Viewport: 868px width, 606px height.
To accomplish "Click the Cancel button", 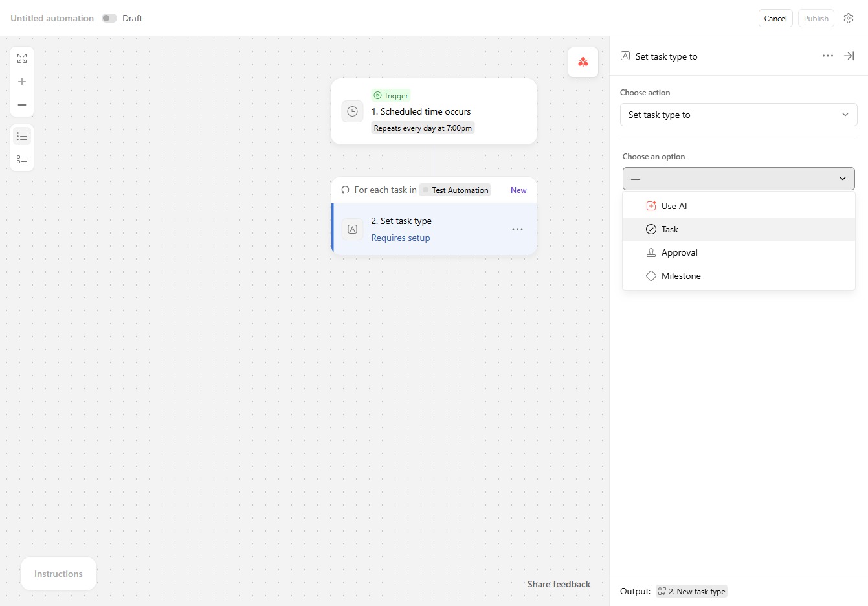I will [x=775, y=18].
